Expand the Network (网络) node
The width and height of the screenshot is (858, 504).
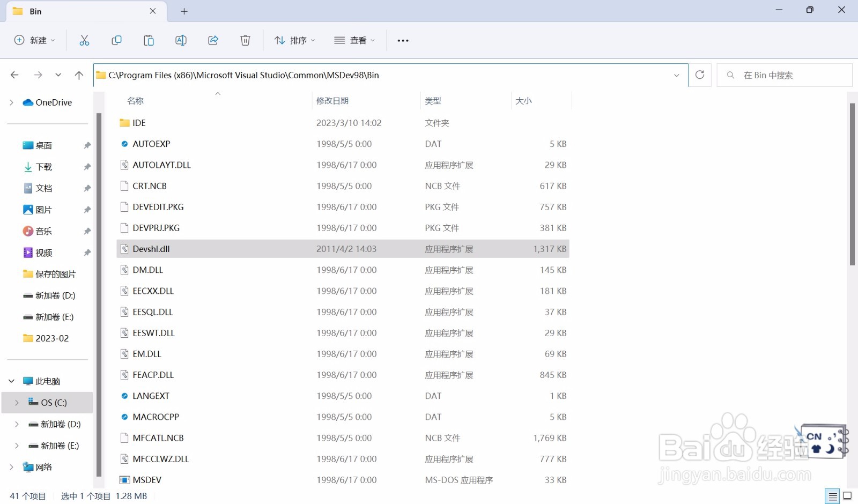(11, 467)
